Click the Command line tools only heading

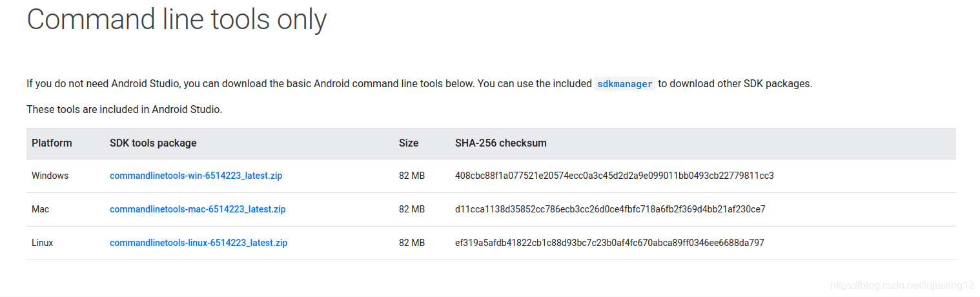click(177, 19)
